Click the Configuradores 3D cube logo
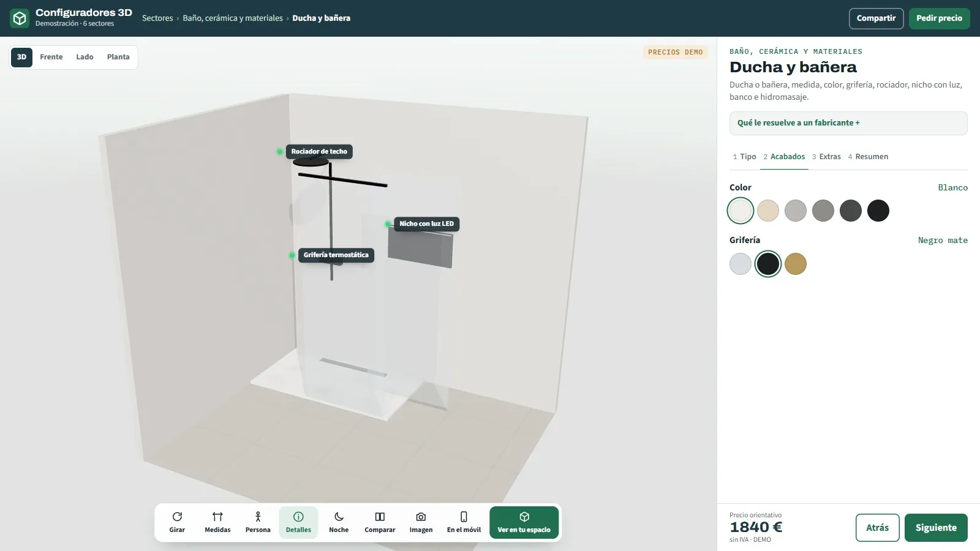This screenshot has width=980, height=551. [20, 18]
